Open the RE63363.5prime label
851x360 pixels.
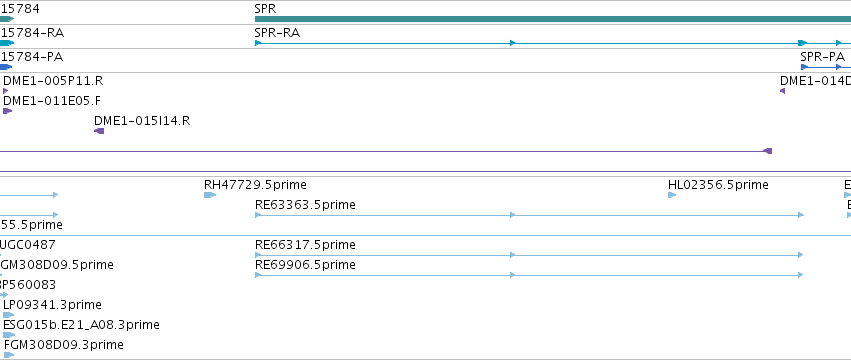(305, 205)
